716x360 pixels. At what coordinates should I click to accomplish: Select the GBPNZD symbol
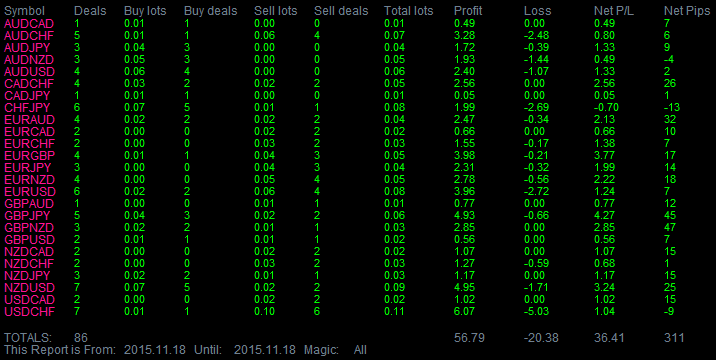pos(29,228)
